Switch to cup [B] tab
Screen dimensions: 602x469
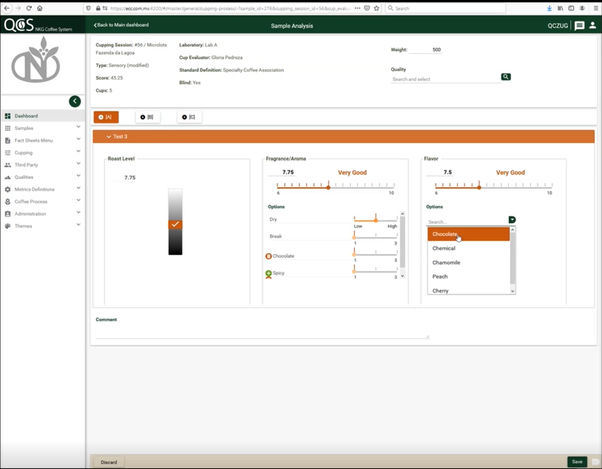tap(148, 117)
